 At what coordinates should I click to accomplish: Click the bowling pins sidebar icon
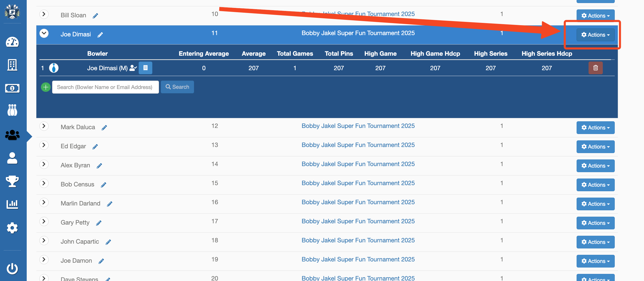pyautogui.click(x=12, y=110)
